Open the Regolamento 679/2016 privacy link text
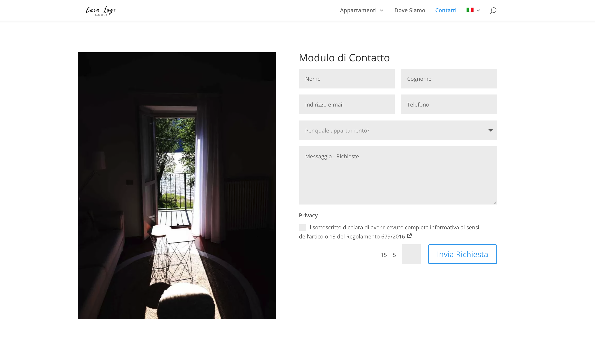 click(376, 237)
